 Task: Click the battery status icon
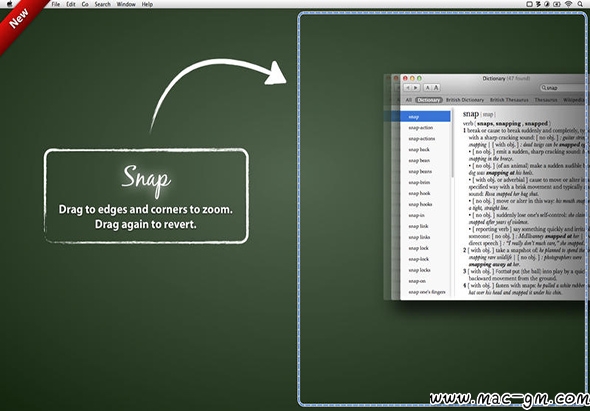click(557, 4)
